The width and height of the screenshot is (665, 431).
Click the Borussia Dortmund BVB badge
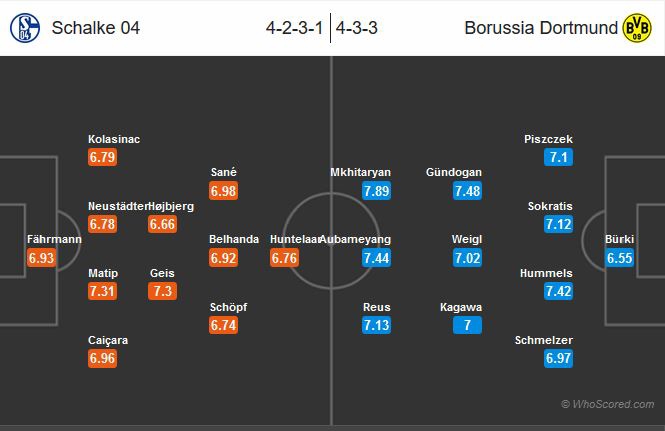point(637,28)
